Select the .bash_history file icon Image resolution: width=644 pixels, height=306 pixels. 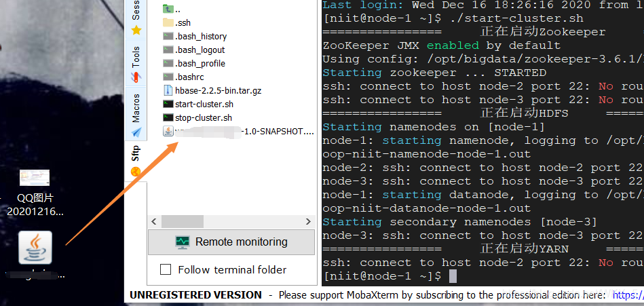click(168, 36)
